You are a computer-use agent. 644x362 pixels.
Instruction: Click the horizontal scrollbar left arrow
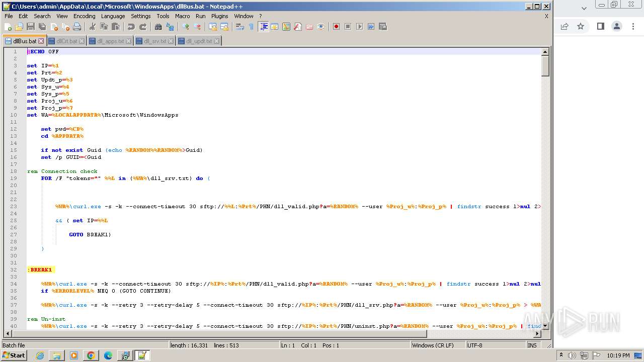pos(8,333)
